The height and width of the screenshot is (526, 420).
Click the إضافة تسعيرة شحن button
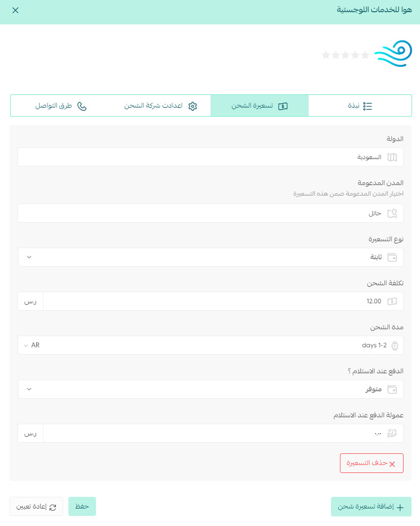[371, 506]
